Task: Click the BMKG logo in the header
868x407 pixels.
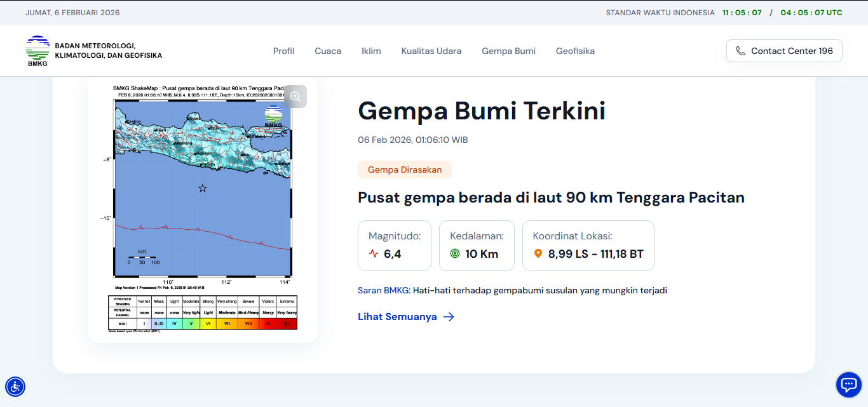Action: pyautogui.click(x=37, y=51)
